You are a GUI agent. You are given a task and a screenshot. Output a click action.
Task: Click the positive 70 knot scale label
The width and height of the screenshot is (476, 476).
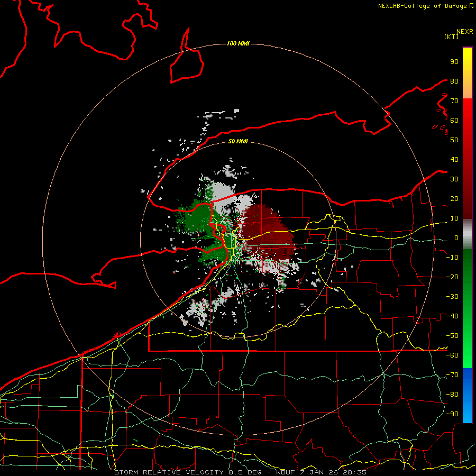[454, 101]
